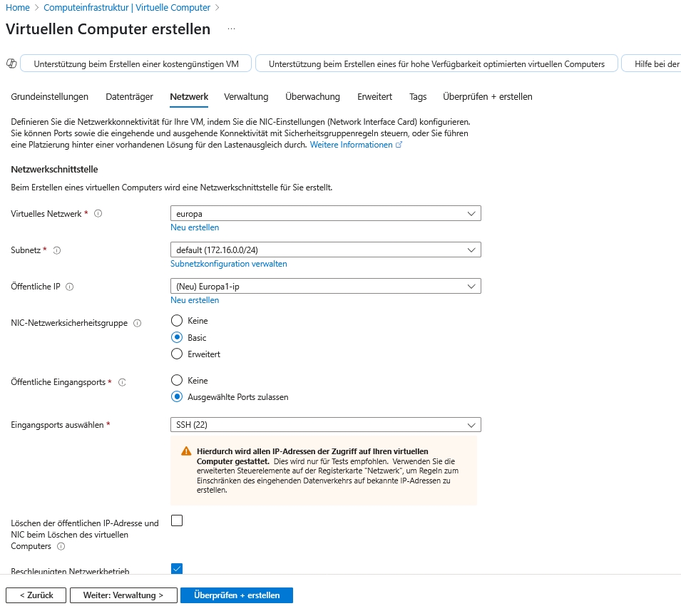The height and width of the screenshot is (616, 681).
Task: Open the Subnetzkonfiguration verwalten link
Action: coord(228,264)
